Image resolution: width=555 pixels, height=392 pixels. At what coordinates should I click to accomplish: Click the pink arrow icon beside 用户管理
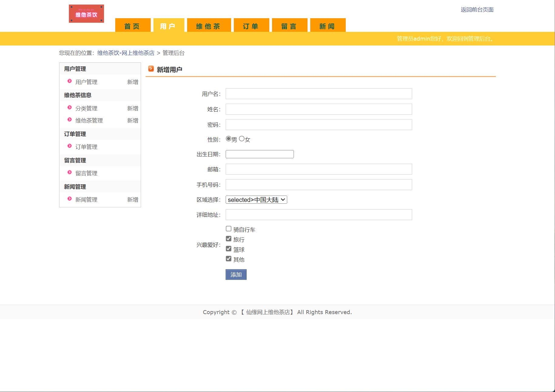tap(69, 82)
